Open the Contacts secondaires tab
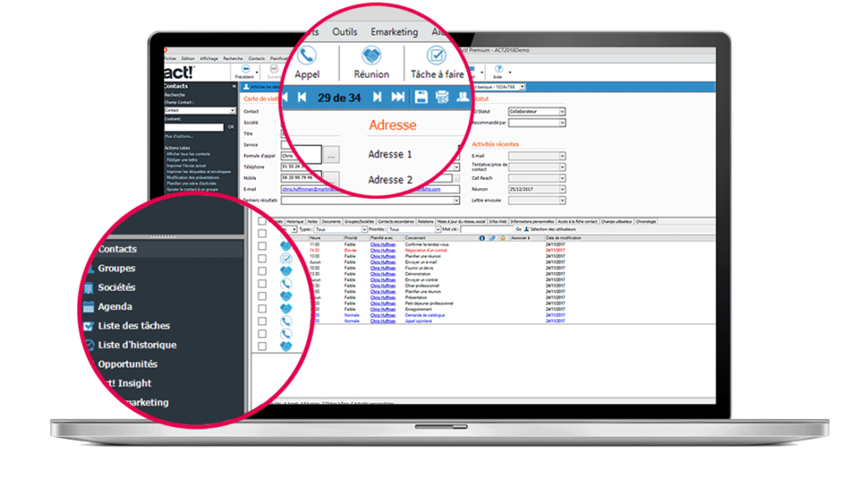 pos(396,221)
